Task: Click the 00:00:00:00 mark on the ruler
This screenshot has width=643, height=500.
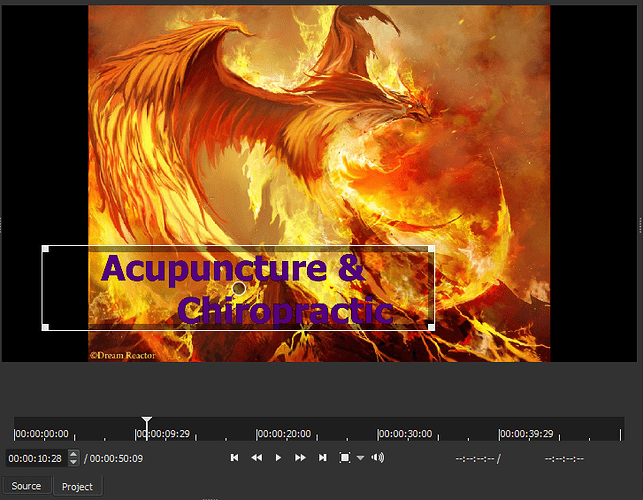Action: pos(41,434)
